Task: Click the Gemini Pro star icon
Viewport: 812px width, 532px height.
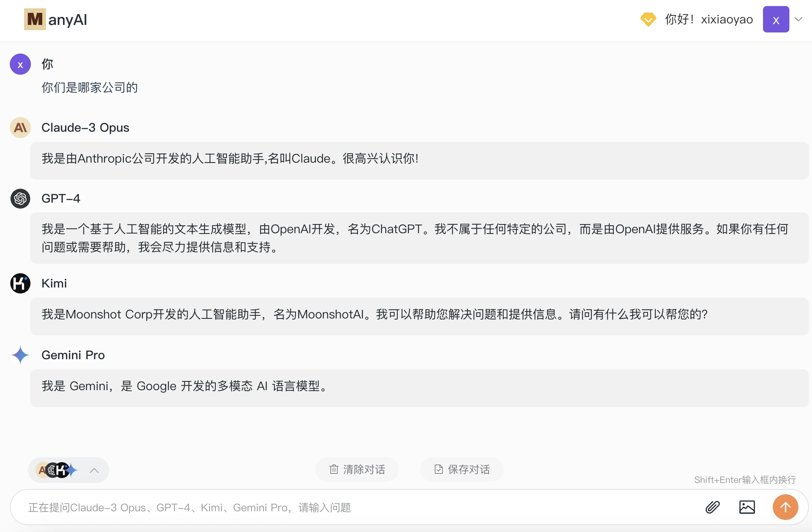Action: 20,355
